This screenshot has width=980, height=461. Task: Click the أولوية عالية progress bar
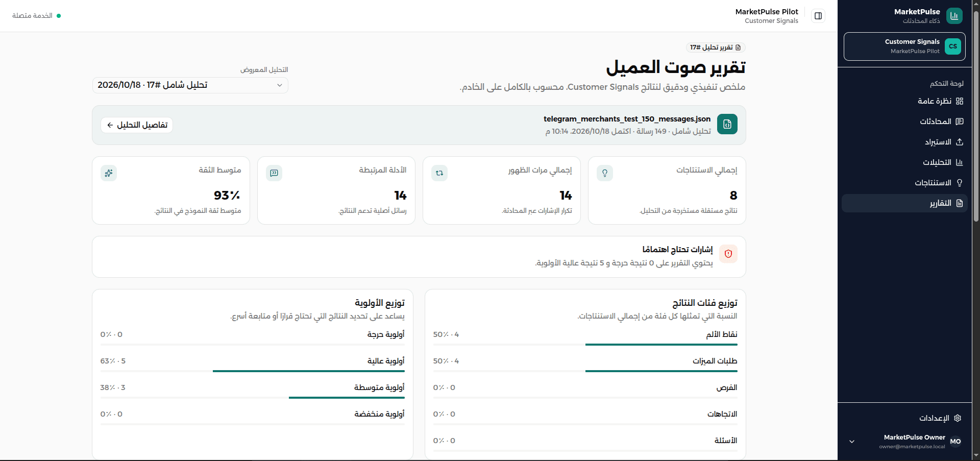point(253,371)
